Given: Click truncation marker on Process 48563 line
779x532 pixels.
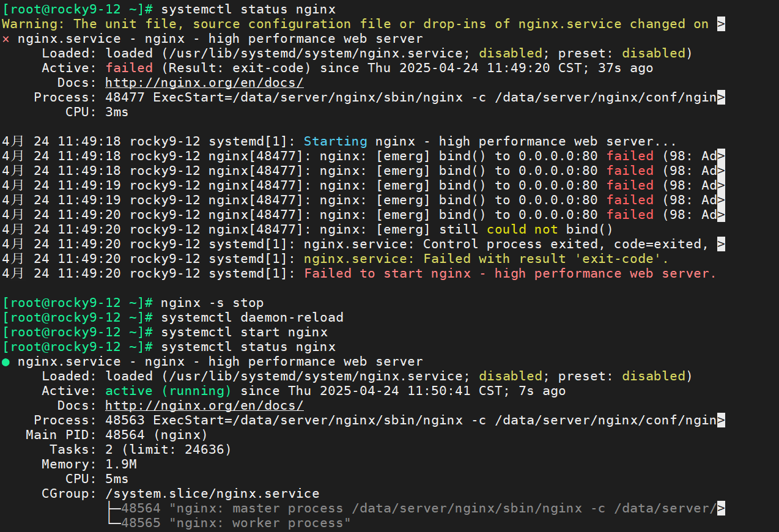Looking at the screenshot, I should pos(722,420).
